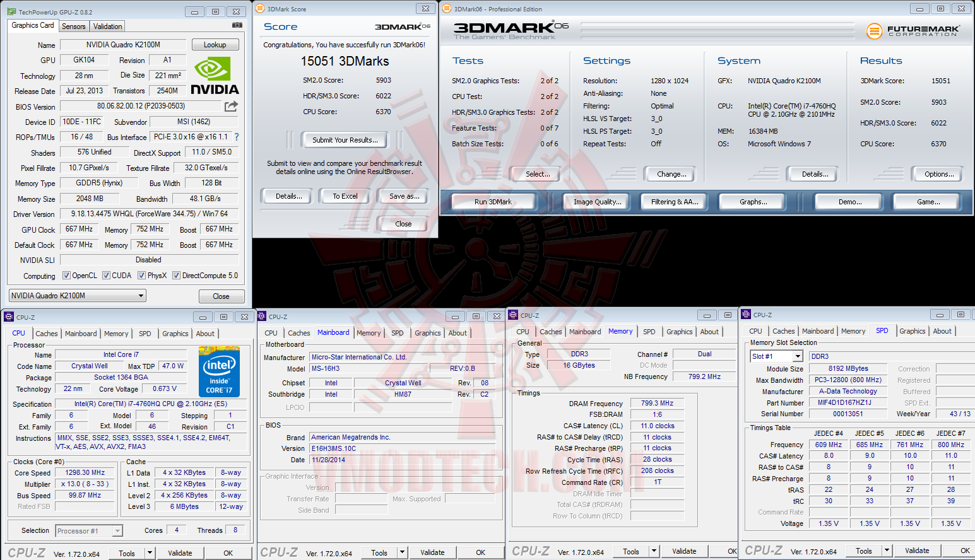Toggle the PhysX checkbox
Viewport: 975px width, 560px height.
[x=141, y=276]
